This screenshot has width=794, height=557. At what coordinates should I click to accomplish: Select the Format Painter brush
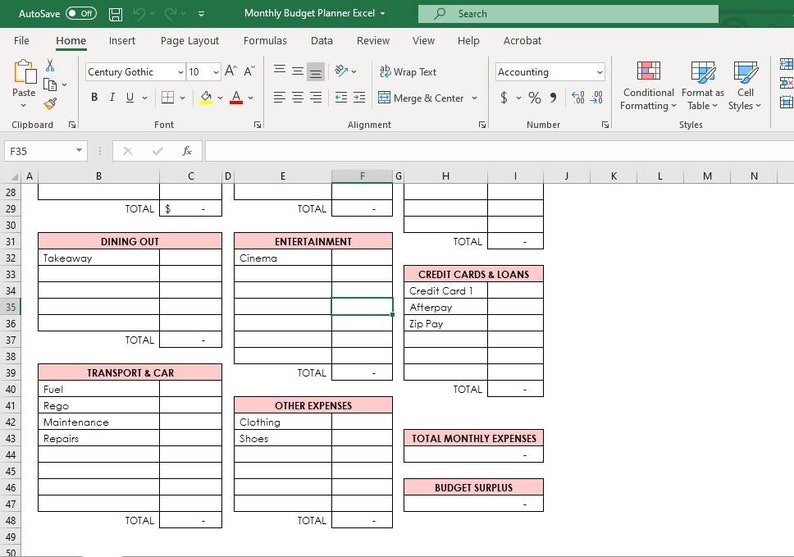pos(50,104)
